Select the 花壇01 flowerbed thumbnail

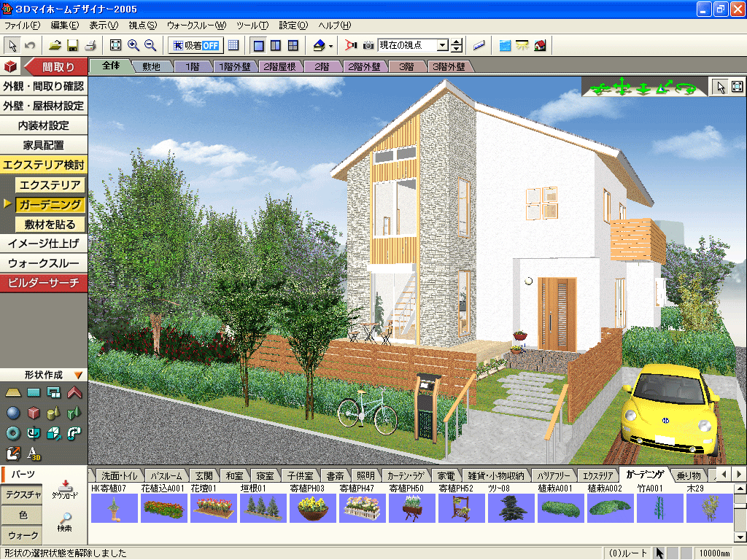pyautogui.click(x=214, y=507)
